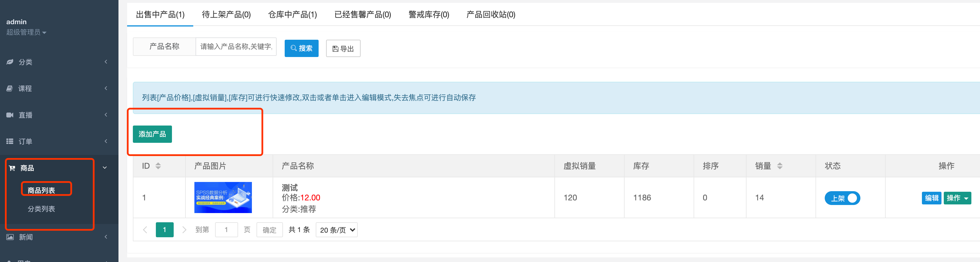Click the green 添加产品 button
Image resolution: width=980 pixels, height=262 pixels.
152,134
